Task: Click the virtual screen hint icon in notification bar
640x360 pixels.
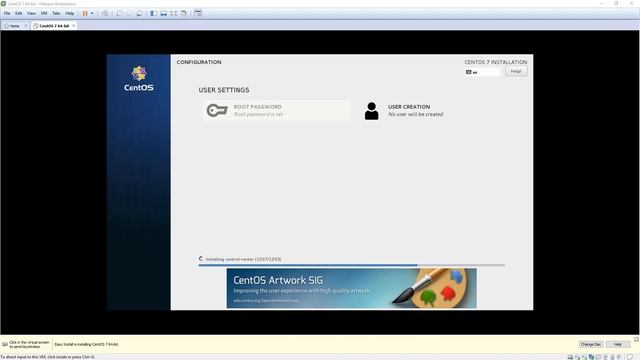Action: pyautogui.click(x=5, y=344)
